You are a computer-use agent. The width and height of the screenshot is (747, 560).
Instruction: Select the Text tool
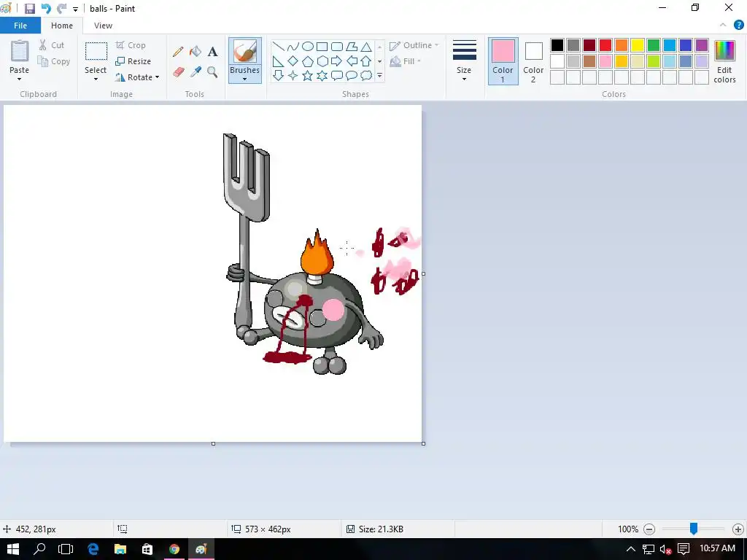coord(212,52)
